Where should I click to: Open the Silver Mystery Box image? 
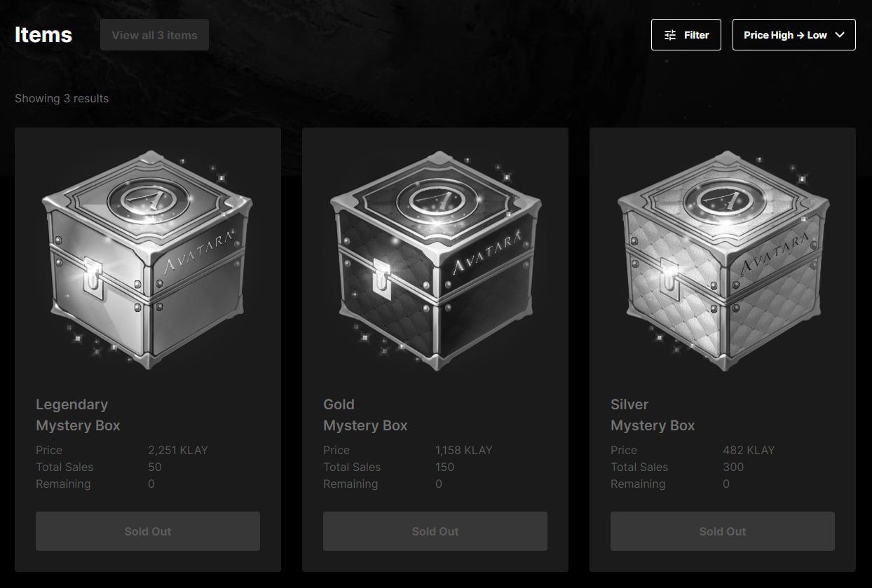723,259
